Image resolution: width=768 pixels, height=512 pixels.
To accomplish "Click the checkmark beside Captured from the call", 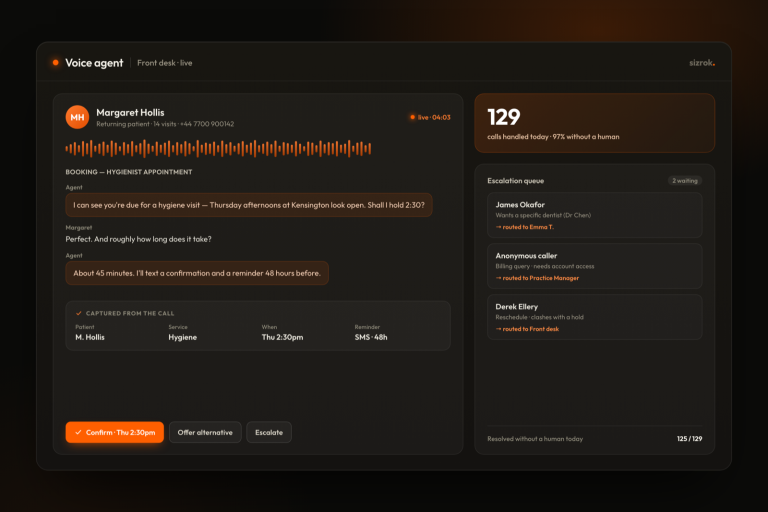I will pyautogui.click(x=78, y=313).
